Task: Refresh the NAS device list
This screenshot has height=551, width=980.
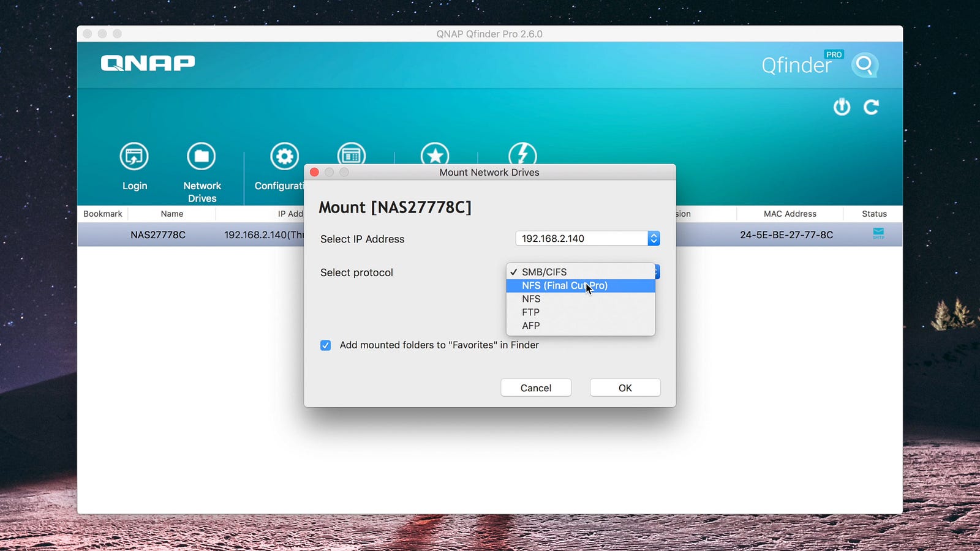Action: pyautogui.click(x=871, y=107)
